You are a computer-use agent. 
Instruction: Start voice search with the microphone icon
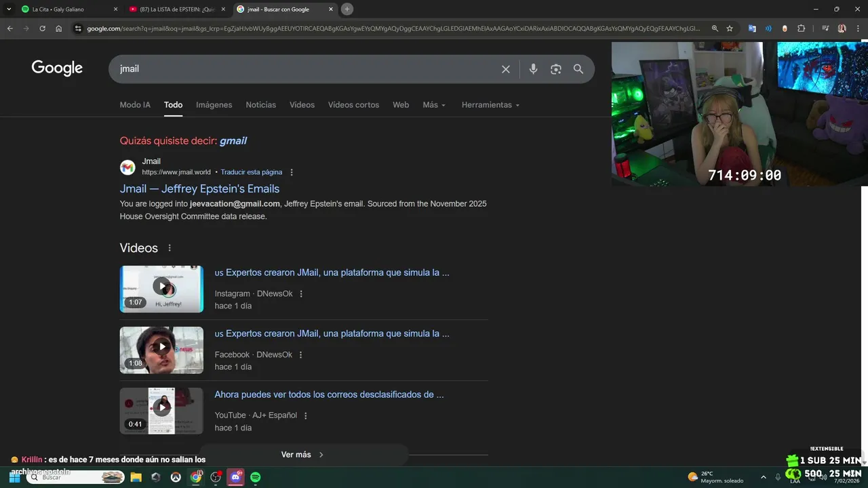[533, 69]
